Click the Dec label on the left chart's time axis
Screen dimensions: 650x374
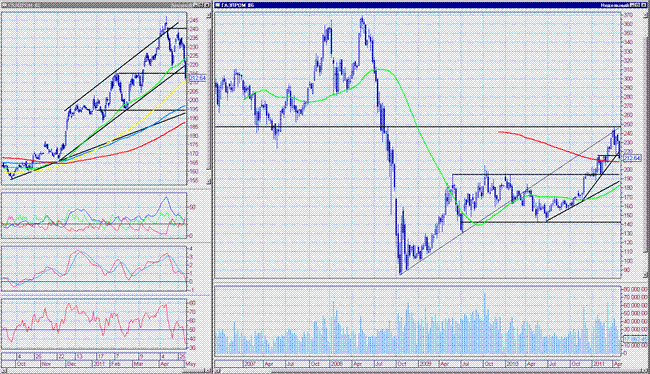tap(71, 364)
